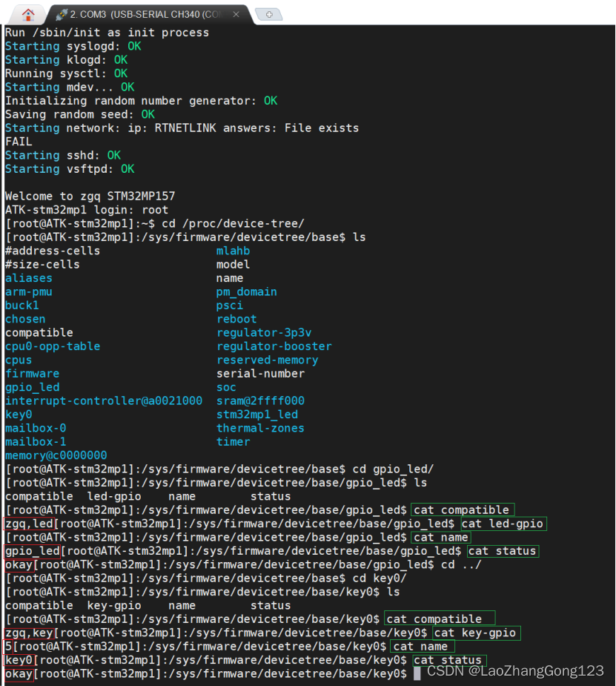Click the gpio_led directory name in listing

click(32, 387)
